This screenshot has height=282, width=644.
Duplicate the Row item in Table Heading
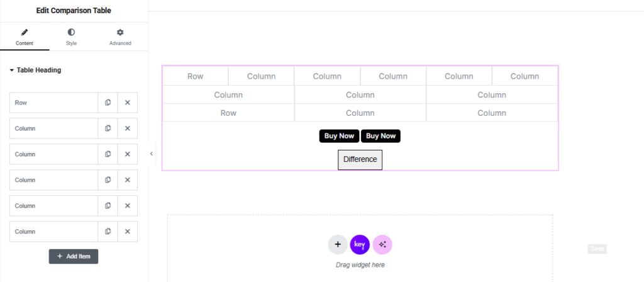pos(108,103)
